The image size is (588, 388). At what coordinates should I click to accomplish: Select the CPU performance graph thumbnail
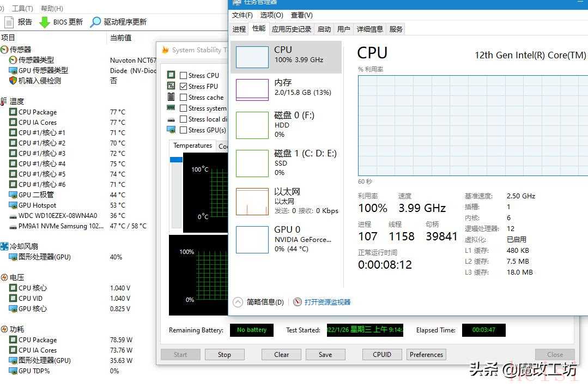click(x=252, y=57)
